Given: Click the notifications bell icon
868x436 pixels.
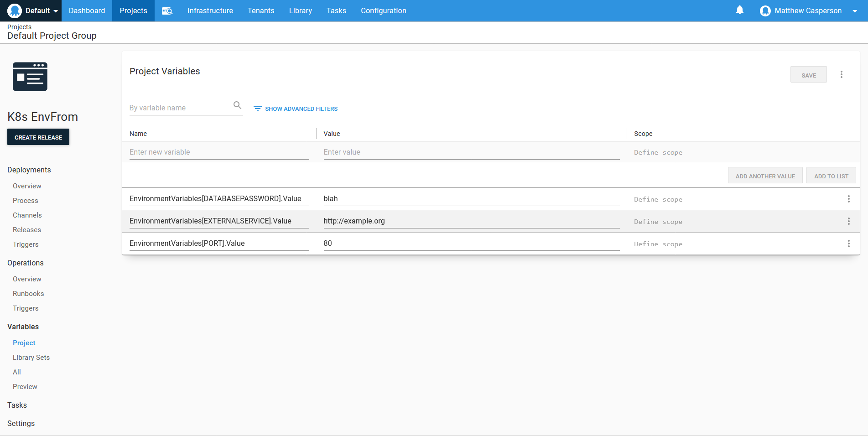Looking at the screenshot, I should click(x=740, y=10).
